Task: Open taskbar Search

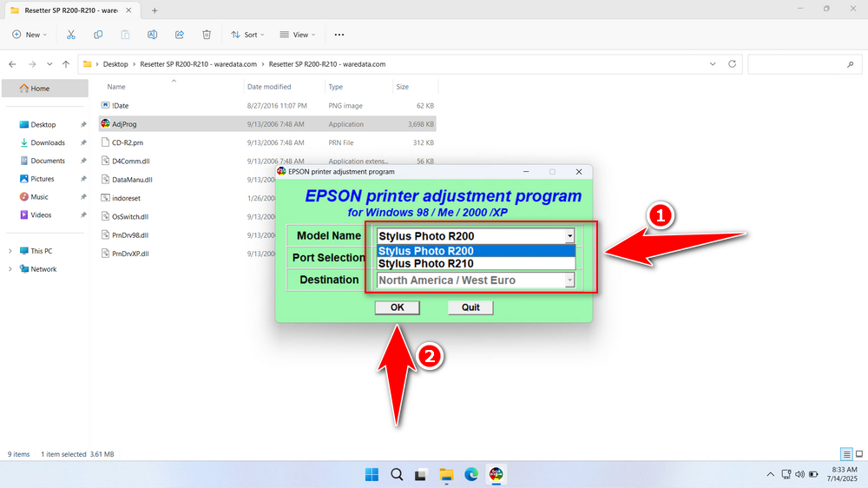Action: pyautogui.click(x=397, y=475)
